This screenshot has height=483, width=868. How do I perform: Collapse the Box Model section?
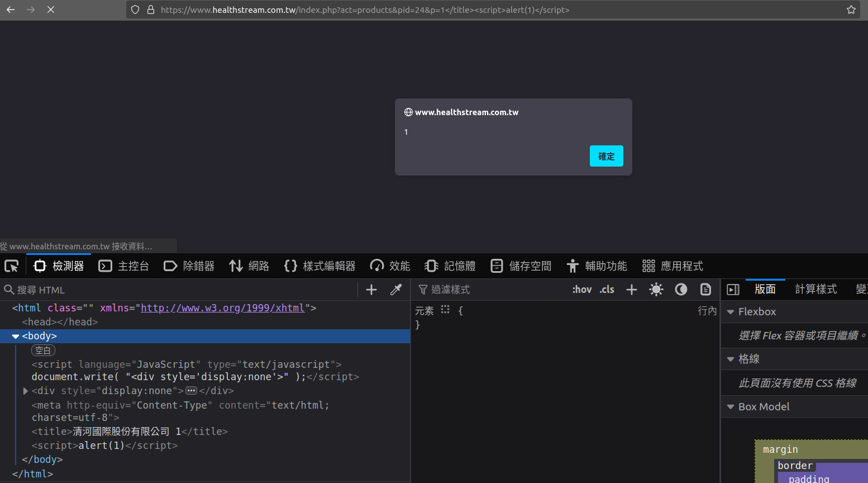tap(731, 407)
